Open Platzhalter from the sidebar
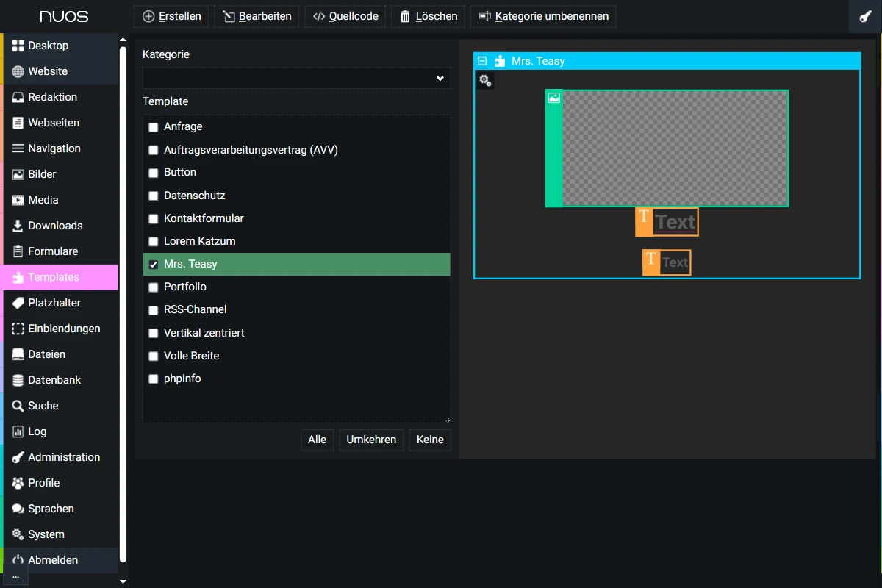The height and width of the screenshot is (588, 882). pyautogui.click(x=54, y=303)
